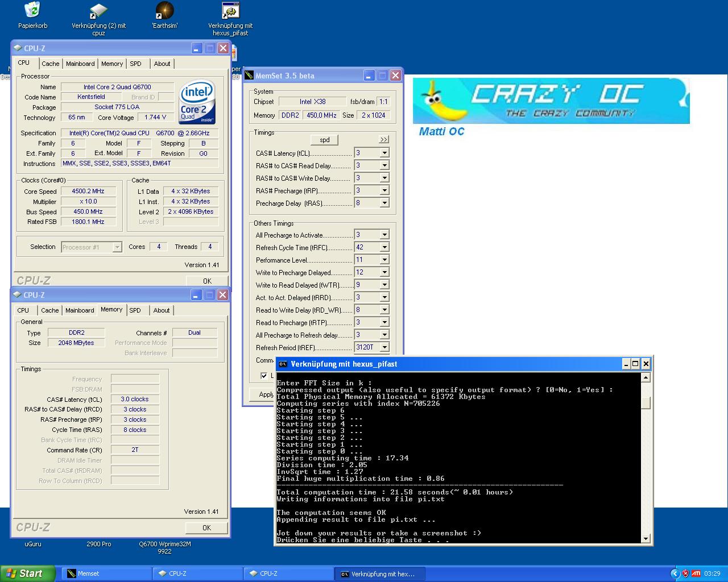This screenshot has width=728, height=582.
Task: Click the Core Voltage 1.744 V field
Action: pos(155,118)
